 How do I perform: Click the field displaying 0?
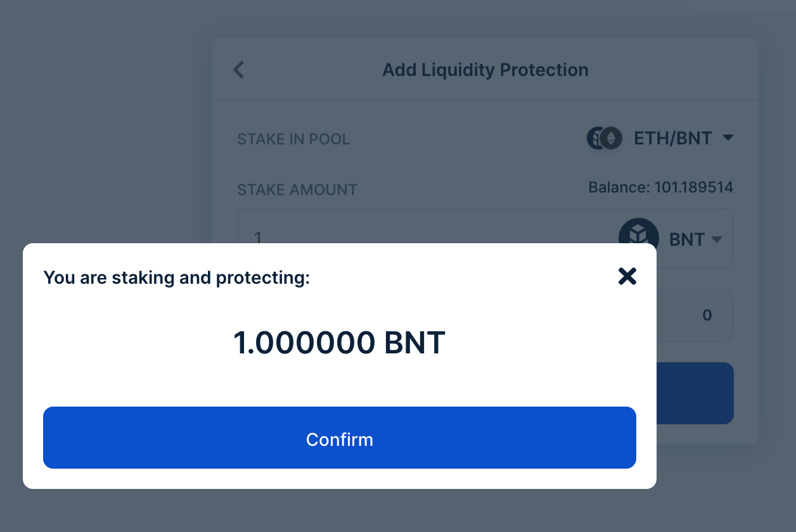pos(707,315)
